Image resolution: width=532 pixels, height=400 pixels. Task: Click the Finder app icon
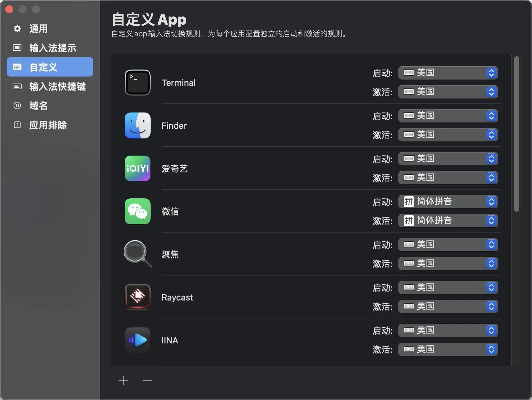(138, 125)
